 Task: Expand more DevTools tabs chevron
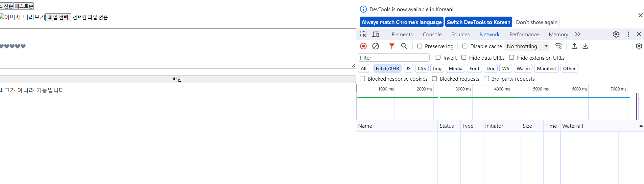coord(578,34)
